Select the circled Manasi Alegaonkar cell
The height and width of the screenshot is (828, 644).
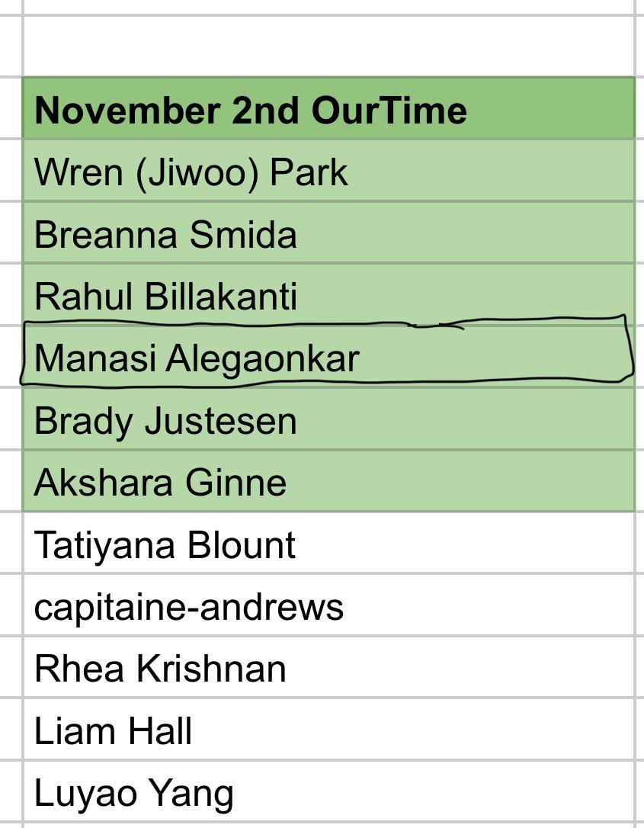(x=328, y=357)
